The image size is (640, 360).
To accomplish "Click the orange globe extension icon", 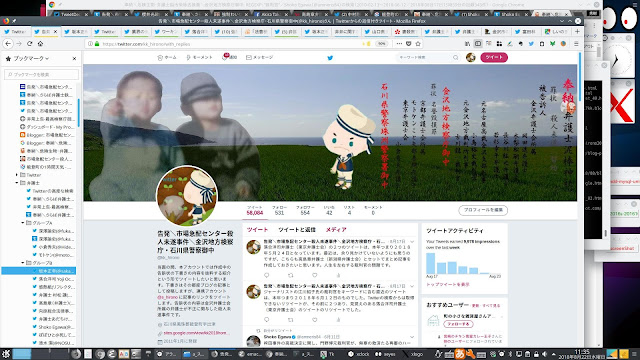I will [563, 44].
